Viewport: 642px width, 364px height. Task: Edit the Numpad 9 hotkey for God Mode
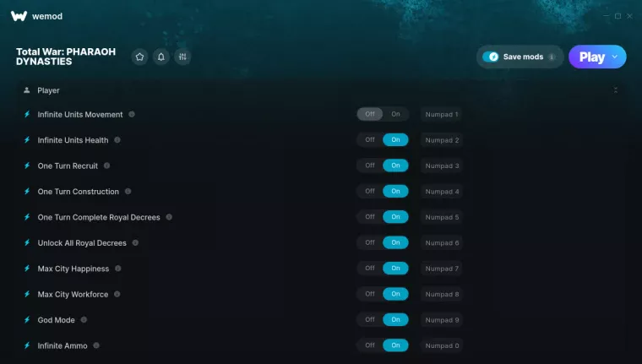pyautogui.click(x=442, y=320)
